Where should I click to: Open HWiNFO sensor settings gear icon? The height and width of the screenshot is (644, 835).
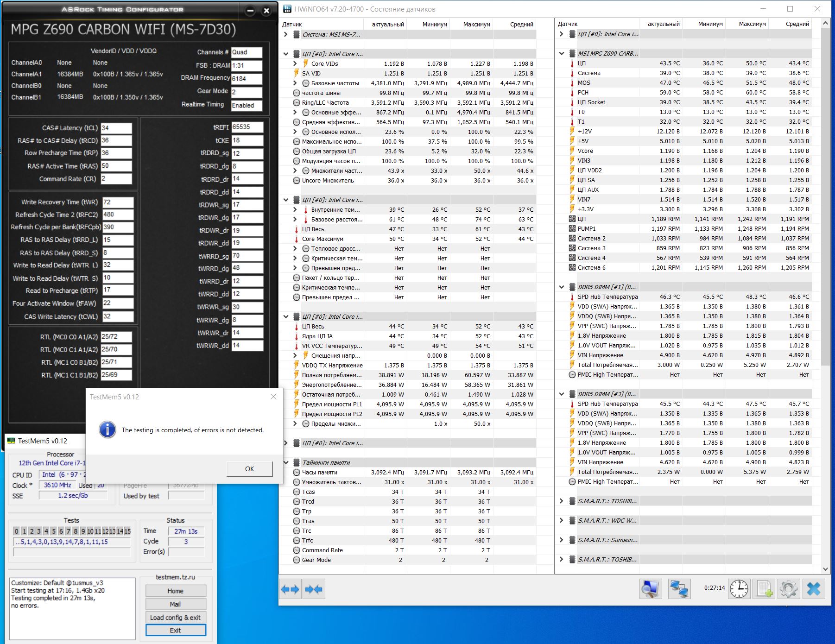(788, 589)
